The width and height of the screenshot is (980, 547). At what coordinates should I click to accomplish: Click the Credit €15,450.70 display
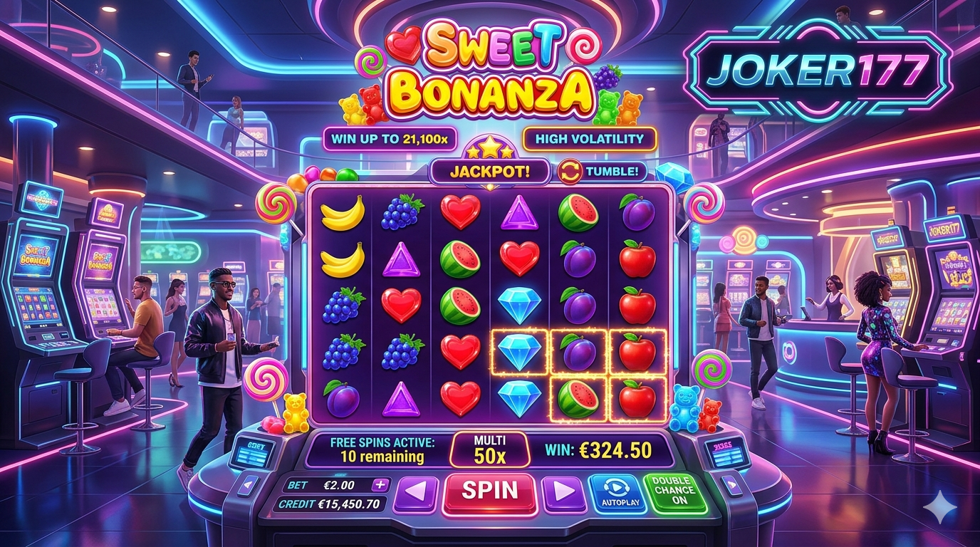(333, 504)
